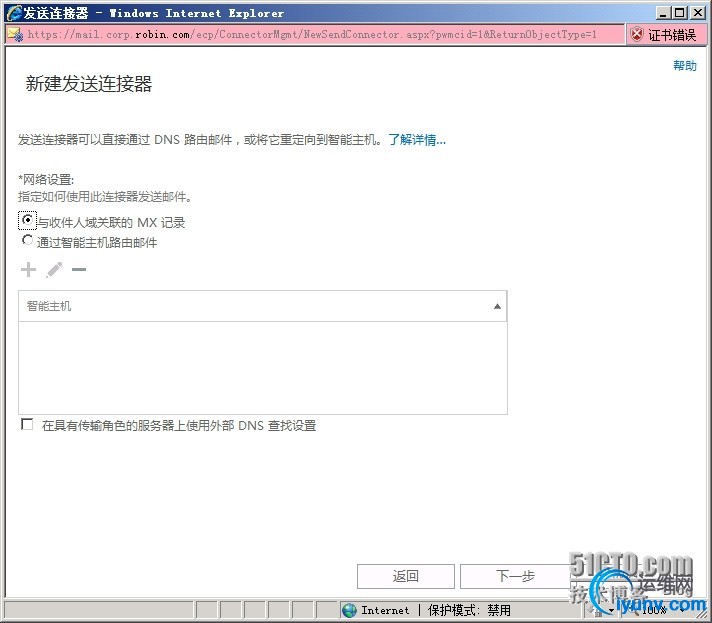Click the 新建发送连接器 heading
The width and height of the screenshot is (712, 623).
[89, 84]
